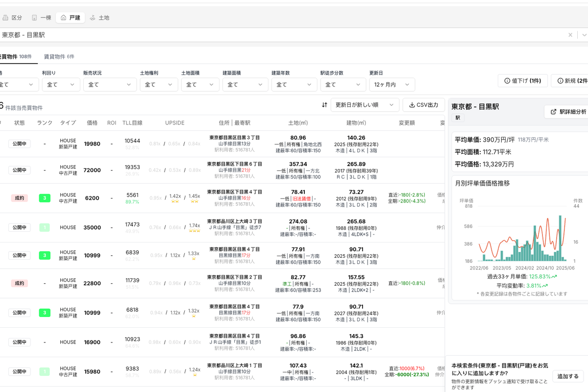Click the 住所 | 最寄駅 column header

235,122
